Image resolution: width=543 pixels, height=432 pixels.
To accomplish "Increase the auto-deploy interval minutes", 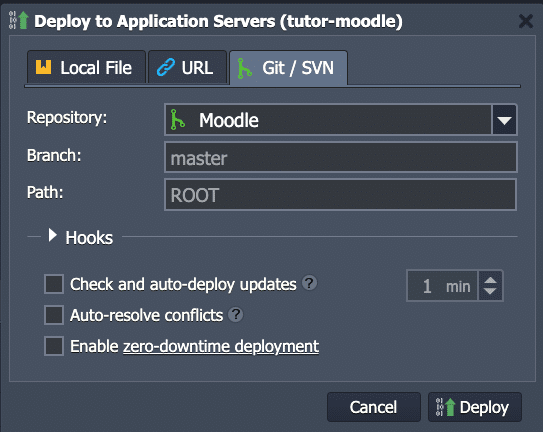I will (x=490, y=280).
